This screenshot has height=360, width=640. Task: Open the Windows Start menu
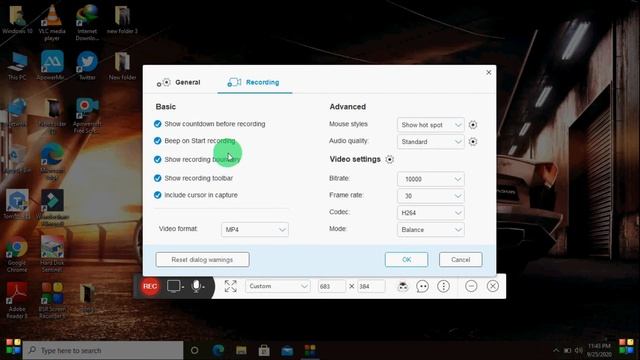pos(13,347)
